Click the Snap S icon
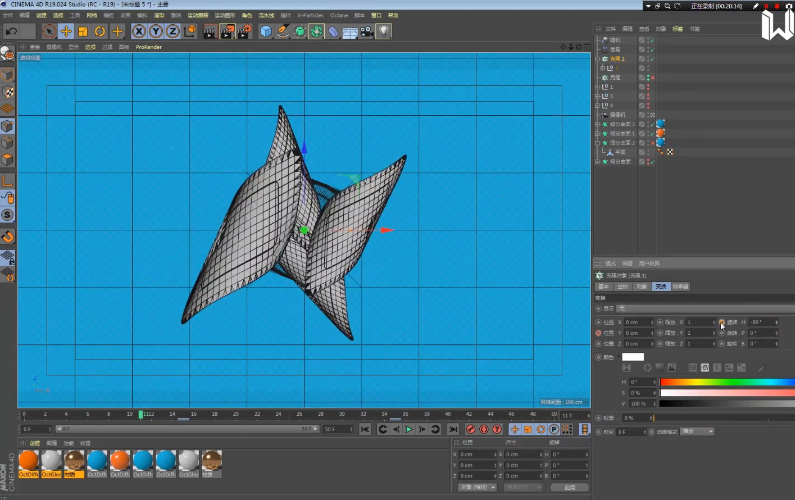The height and width of the screenshot is (500, 795). tap(7, 215)
